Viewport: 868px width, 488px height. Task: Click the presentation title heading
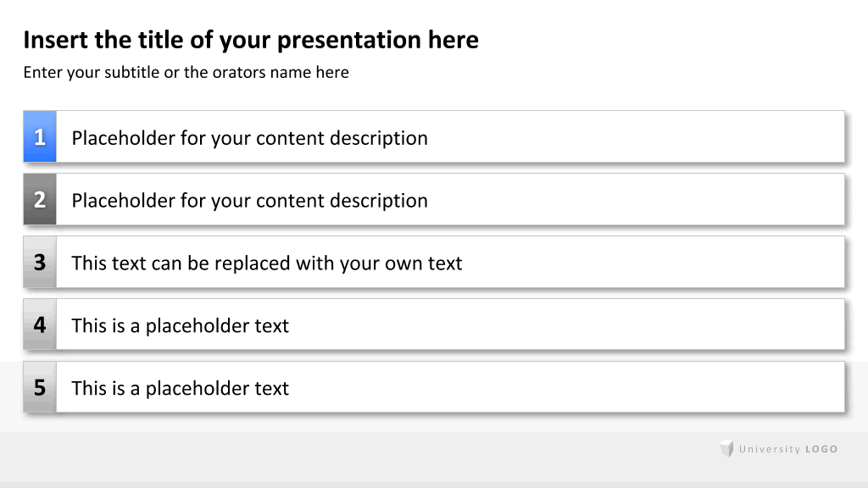point(251,40)
